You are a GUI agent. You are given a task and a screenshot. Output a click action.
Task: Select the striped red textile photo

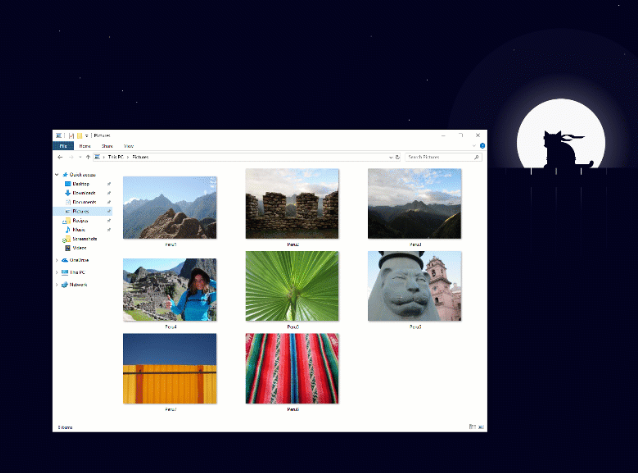(x=292, y=369)
